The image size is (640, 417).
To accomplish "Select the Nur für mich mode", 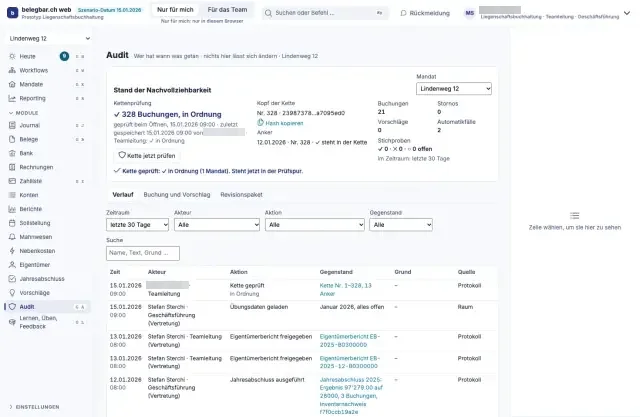I will [x=175, y=9].
